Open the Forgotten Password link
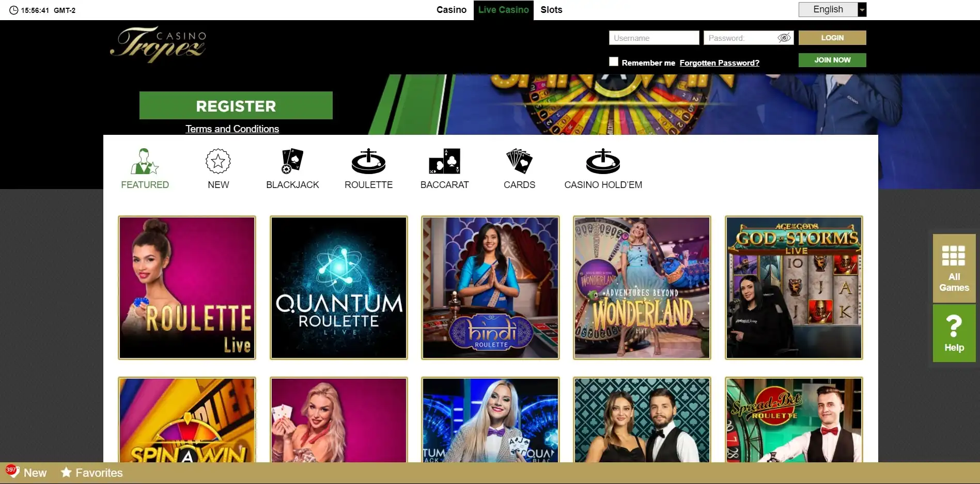The image size is (980, 484). 719,63
